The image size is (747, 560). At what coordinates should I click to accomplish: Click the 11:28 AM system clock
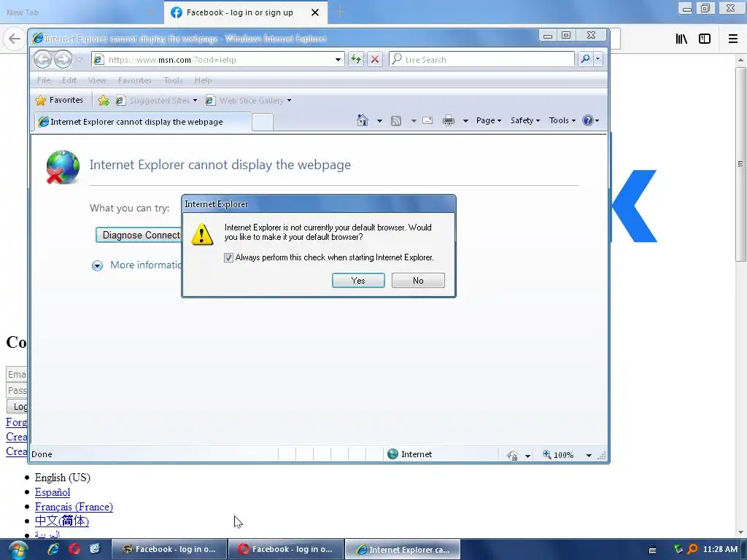pyautogui.click(x=720, y=549)
